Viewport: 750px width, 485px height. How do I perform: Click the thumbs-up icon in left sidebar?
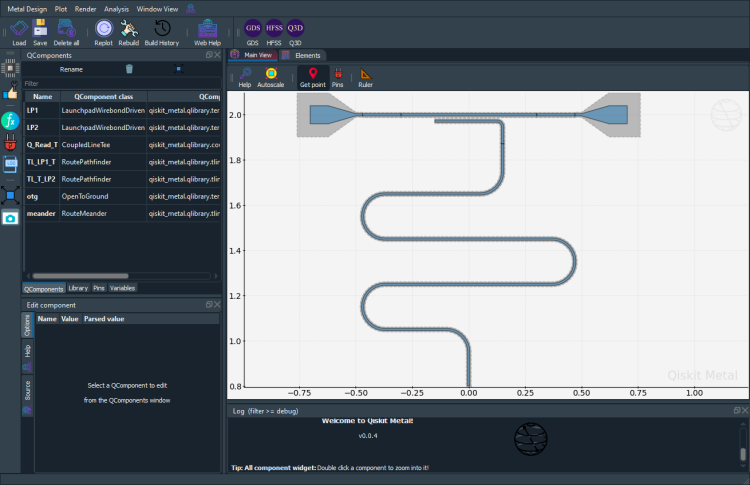click(10, 91)
